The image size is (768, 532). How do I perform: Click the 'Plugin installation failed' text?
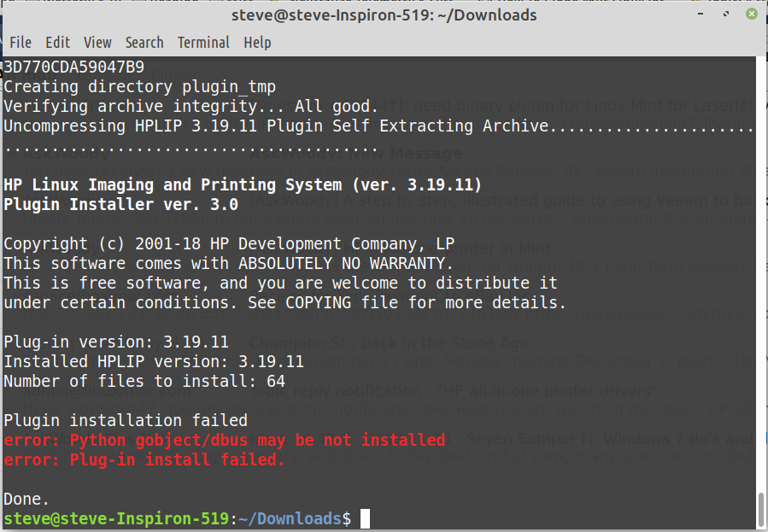pos(126,421)
